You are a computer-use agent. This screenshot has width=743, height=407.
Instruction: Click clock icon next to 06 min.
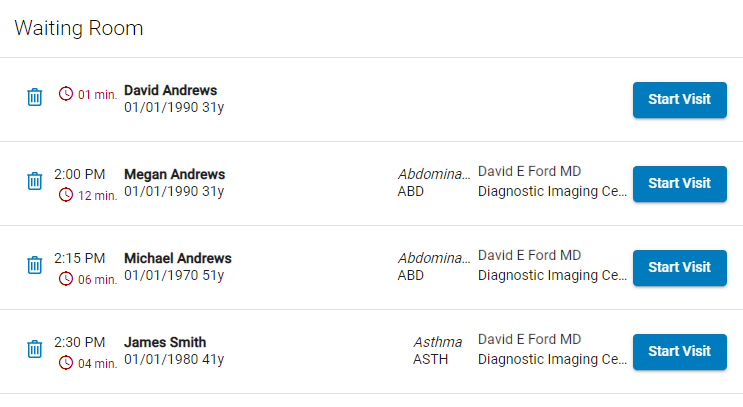66,279
